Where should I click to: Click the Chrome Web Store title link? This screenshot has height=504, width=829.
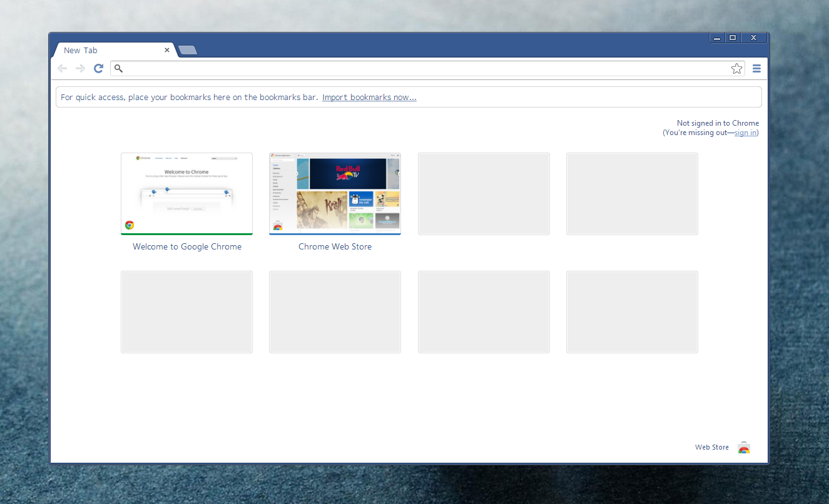[x=335, y=246]
